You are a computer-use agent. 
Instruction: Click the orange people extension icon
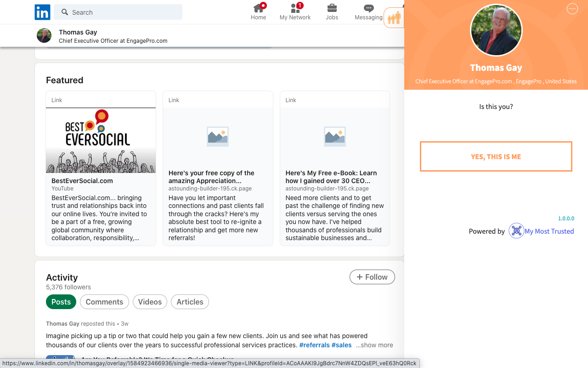click(394, 18)
